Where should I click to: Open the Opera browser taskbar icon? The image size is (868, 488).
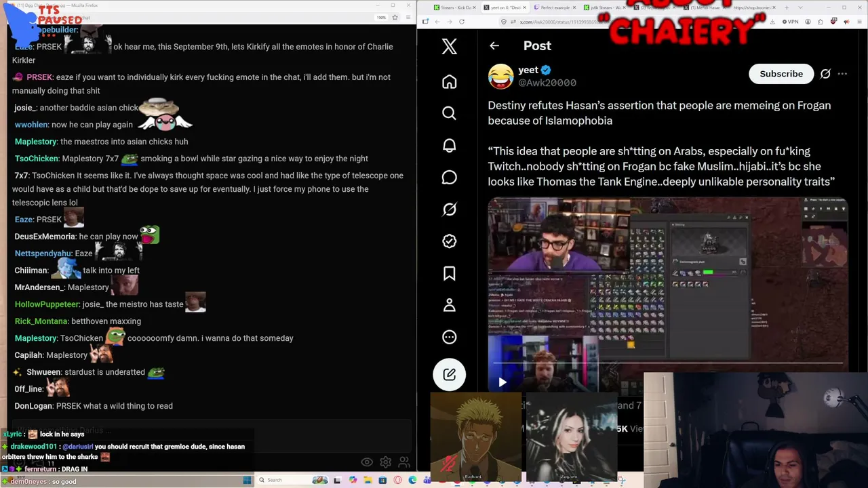coord(397,480)
